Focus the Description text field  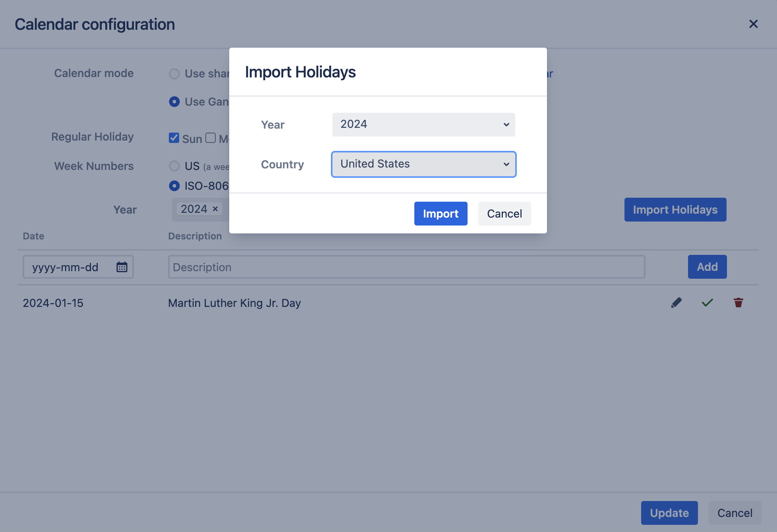point(406,267)
